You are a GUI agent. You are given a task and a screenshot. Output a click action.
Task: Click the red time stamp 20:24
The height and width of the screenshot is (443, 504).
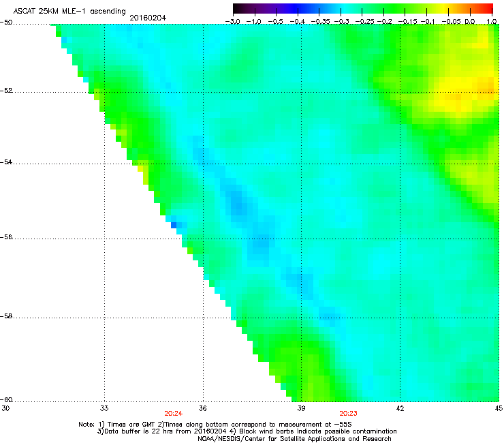[x=174, y=414]
